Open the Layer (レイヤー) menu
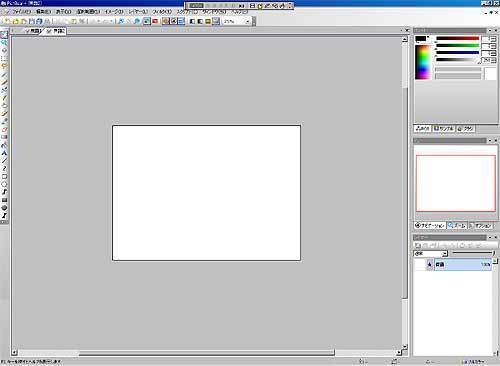This screenshot has width=500, height=366. pos(138,12)
